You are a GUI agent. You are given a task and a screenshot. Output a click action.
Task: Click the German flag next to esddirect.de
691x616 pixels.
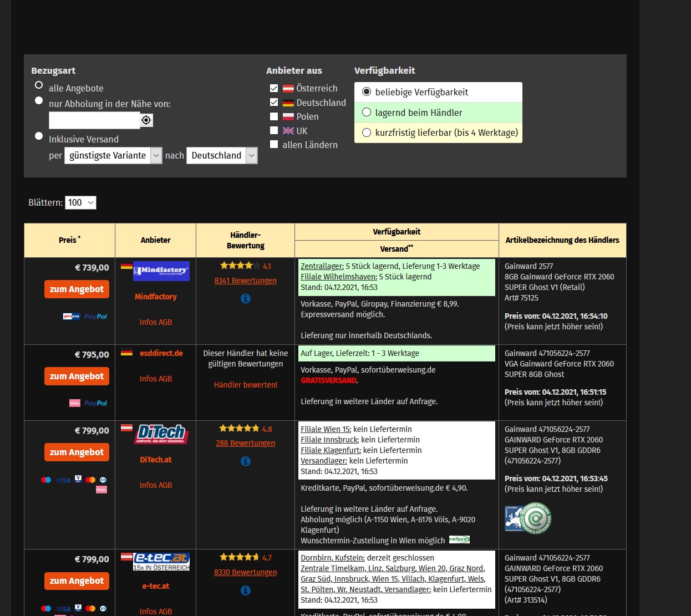[126, 352]
